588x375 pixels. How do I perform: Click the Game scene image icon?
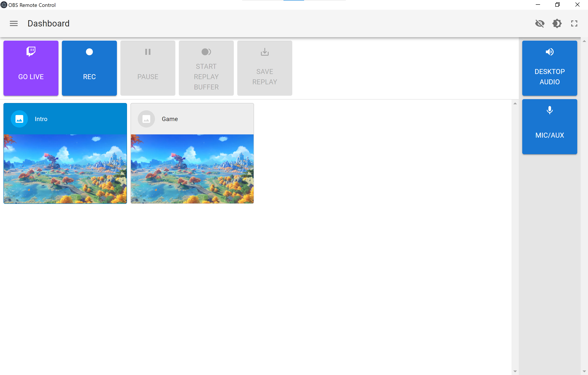pos(146,119)
